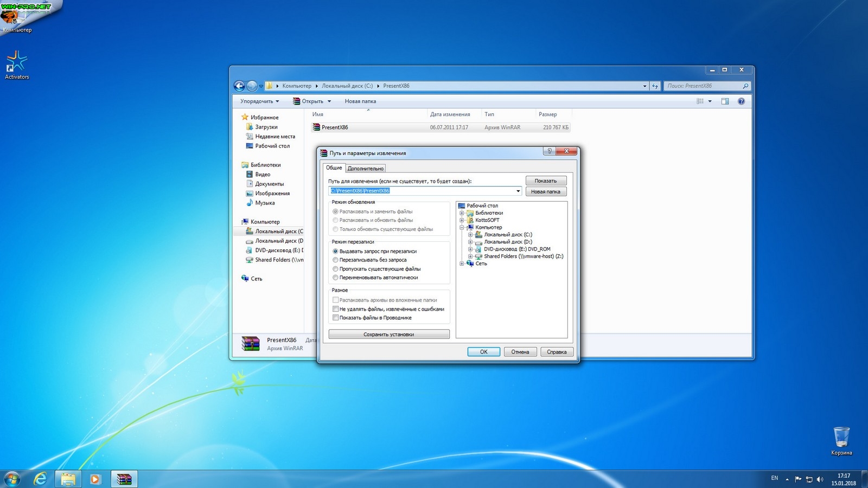This screenshot has height=488, width=868.
Task: Click in the Explorer search field
Action: pyautogui.click(x=703, y=86)
